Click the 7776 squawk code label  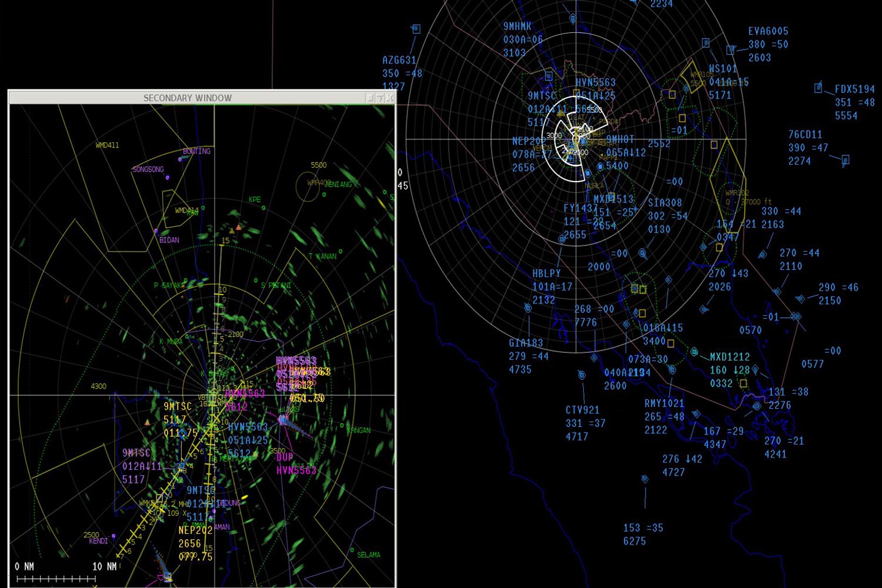pos(586,322)
